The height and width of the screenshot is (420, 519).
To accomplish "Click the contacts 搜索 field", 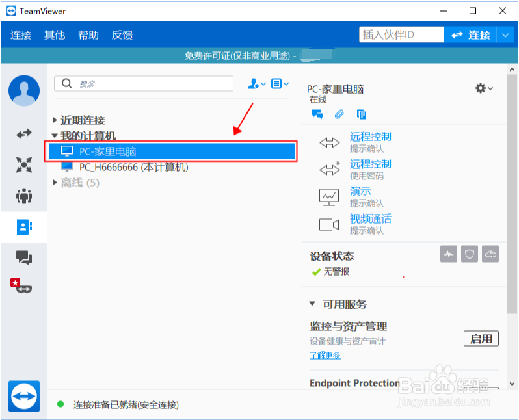I will tap(144, 83).
